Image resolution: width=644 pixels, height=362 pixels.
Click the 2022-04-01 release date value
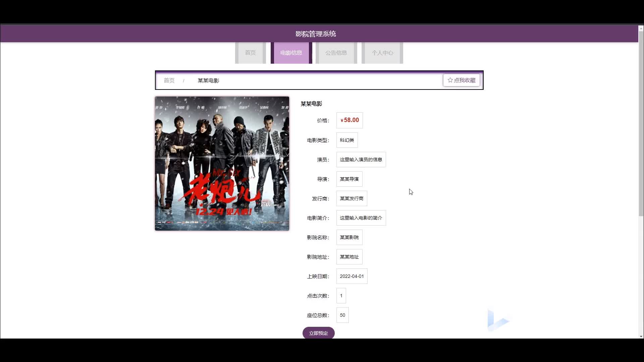click(352, 276)
